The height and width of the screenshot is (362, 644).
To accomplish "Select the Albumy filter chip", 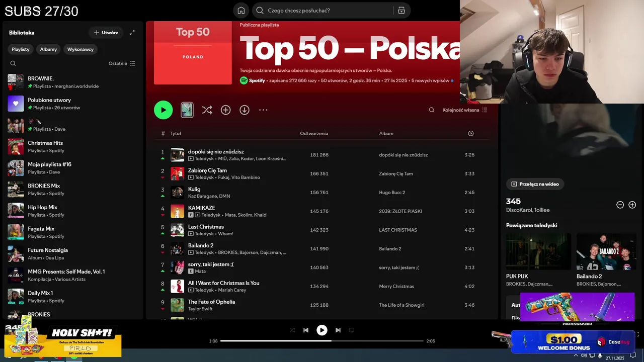I will click(48, 49).
